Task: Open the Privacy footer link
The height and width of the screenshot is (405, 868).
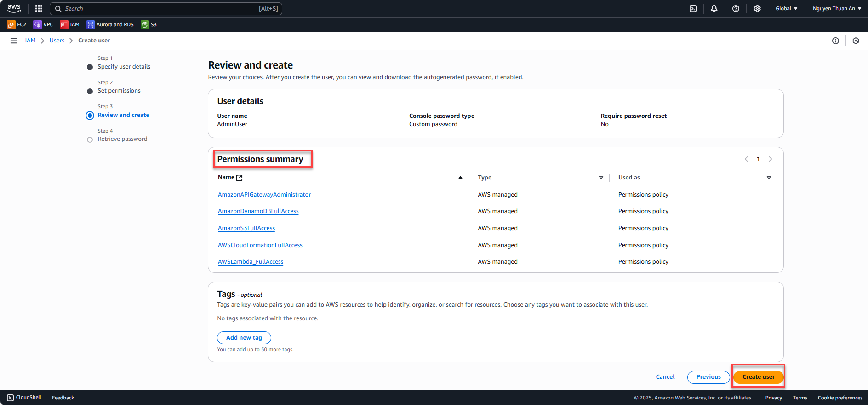Action: (x=774, y=398)
